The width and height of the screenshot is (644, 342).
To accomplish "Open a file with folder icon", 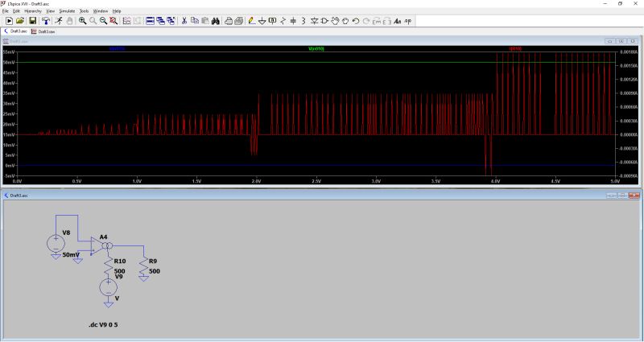I will [19, 21].
